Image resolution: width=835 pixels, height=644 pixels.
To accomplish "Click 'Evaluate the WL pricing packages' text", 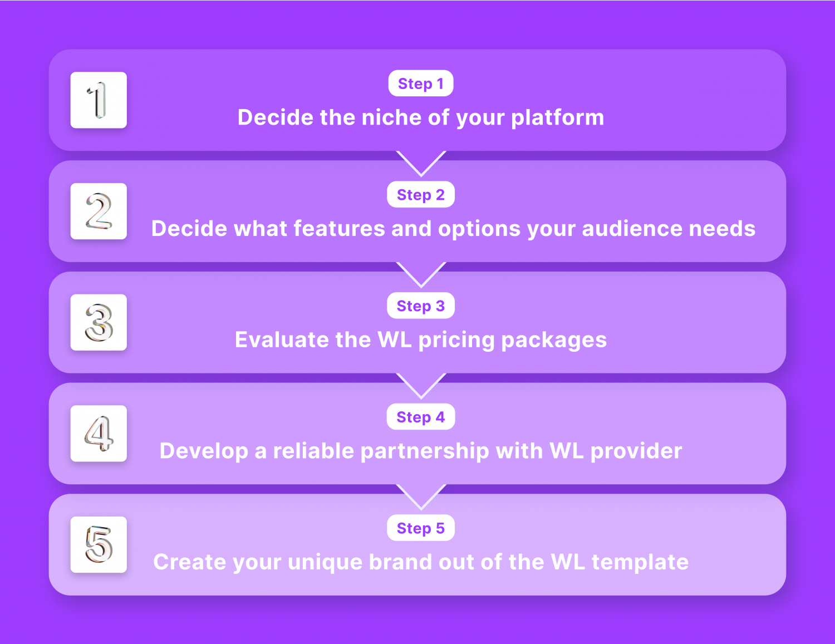I will click(x=421, y=340).
